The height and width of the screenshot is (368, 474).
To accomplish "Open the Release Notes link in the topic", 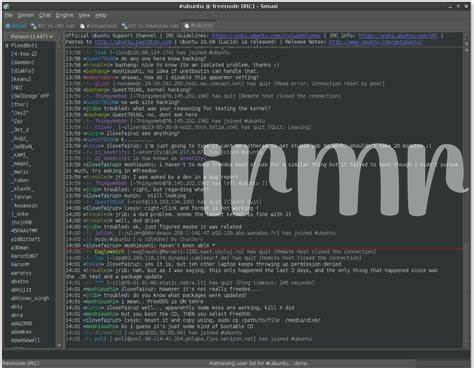I will [x=375, y=42].
